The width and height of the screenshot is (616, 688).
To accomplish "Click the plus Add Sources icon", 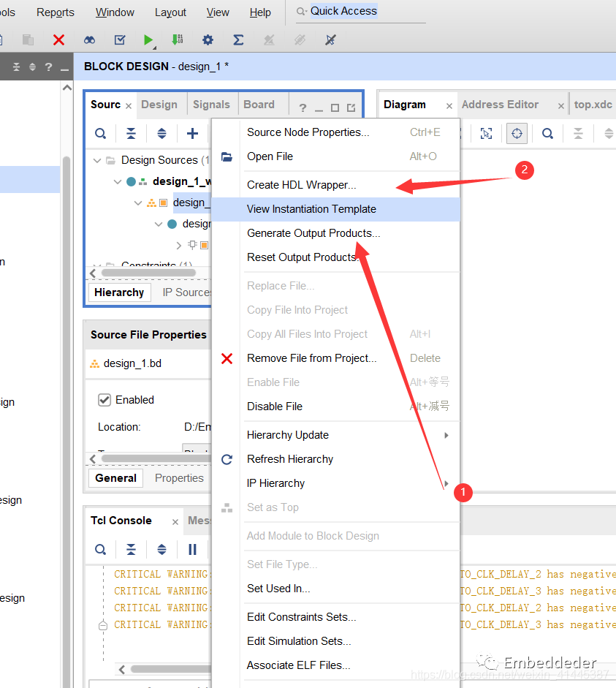I will click(x=192, y=133).
